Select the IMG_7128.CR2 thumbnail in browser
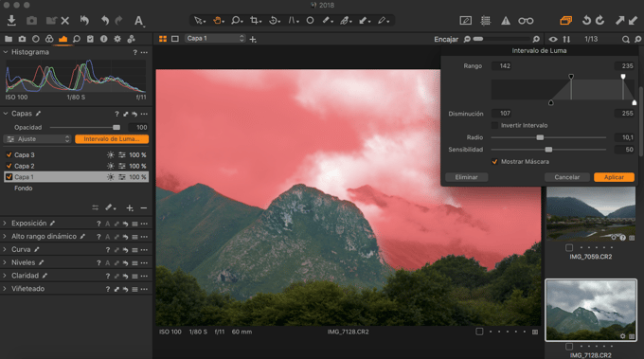This screenshot has height=359, width=644. (x=591, y=310)
